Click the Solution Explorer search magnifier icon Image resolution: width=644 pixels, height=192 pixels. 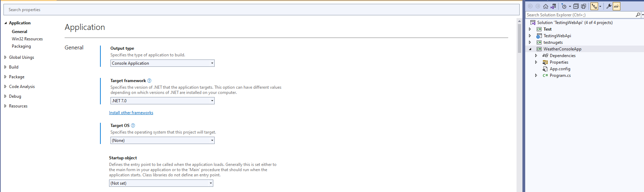tap(638, 15)
